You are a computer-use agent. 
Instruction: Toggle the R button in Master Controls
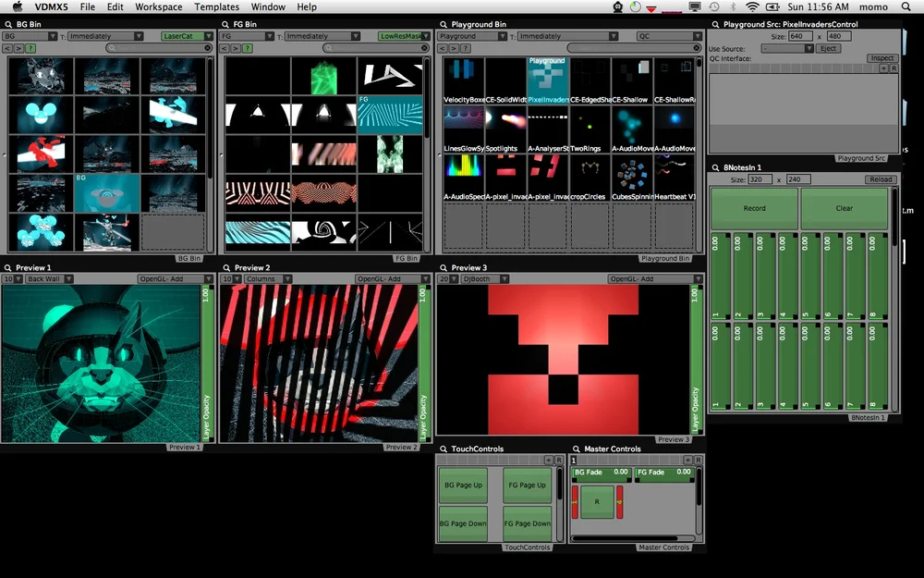coord(597,502)
